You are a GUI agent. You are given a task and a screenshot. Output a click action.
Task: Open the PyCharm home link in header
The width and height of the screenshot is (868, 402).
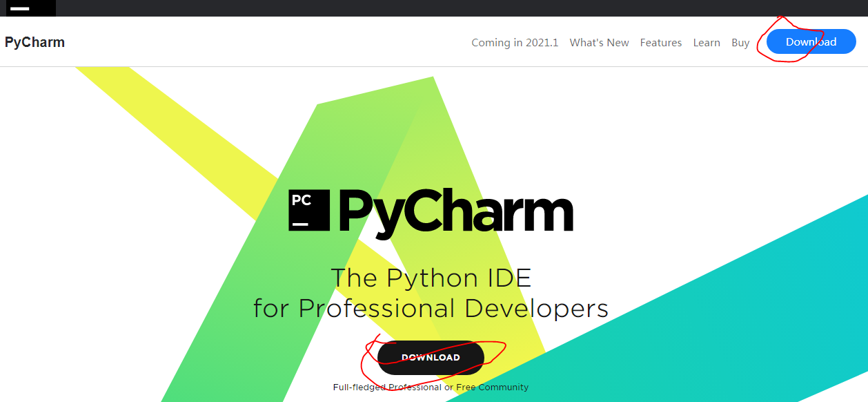click(x=34, y=42)
